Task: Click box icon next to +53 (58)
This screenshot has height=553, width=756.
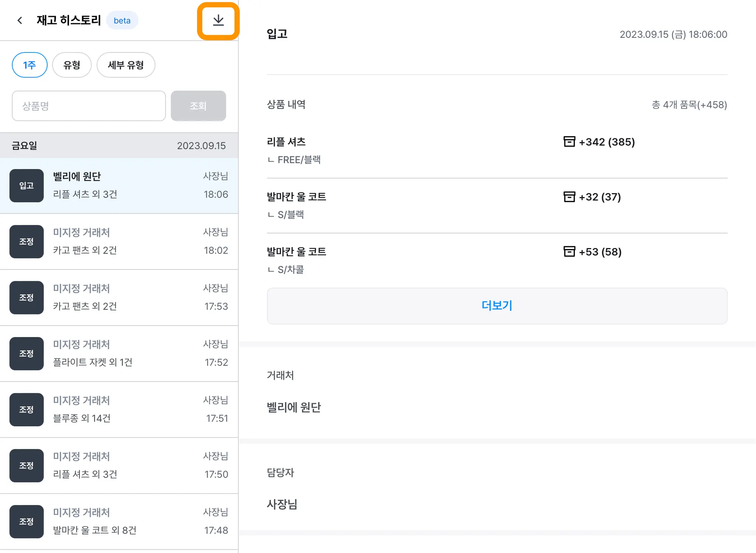Action: pyautogui.click(x=569, y=252)
